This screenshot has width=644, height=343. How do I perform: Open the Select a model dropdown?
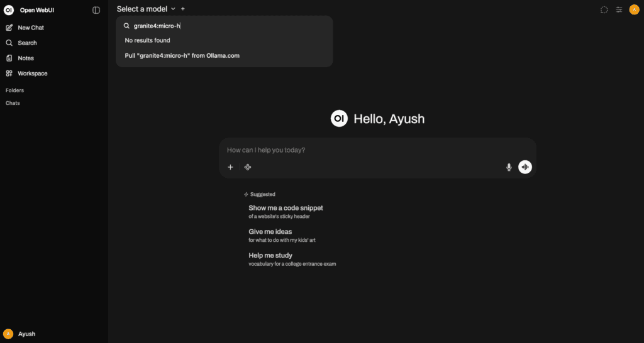point(146,9)
